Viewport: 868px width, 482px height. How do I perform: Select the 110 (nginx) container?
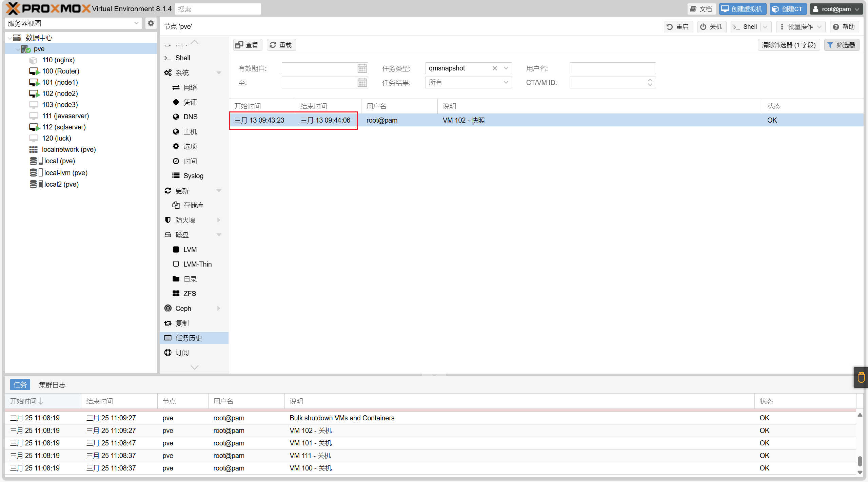[x=58, y=60]
